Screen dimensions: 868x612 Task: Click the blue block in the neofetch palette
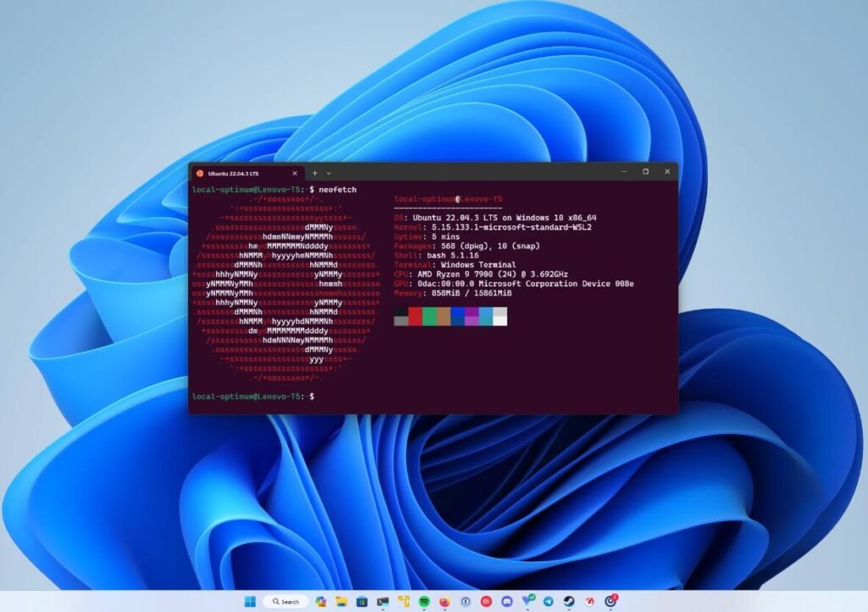pyautogui.click(x=458, y=316)
